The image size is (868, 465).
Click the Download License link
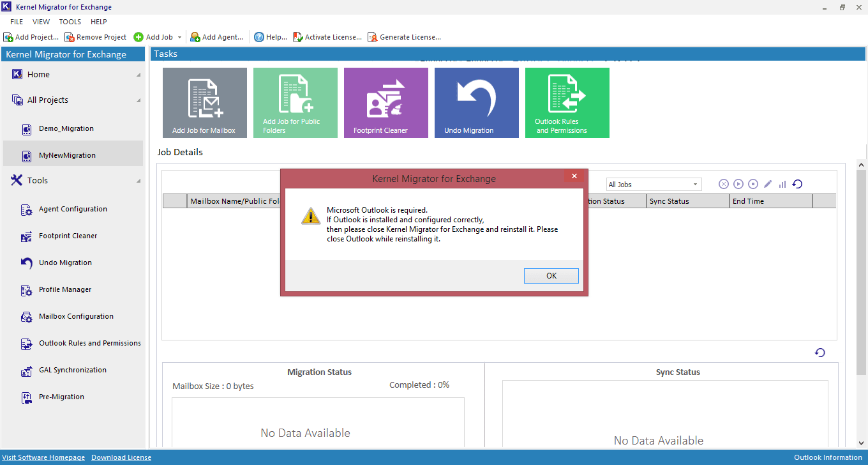coord(121,457)
